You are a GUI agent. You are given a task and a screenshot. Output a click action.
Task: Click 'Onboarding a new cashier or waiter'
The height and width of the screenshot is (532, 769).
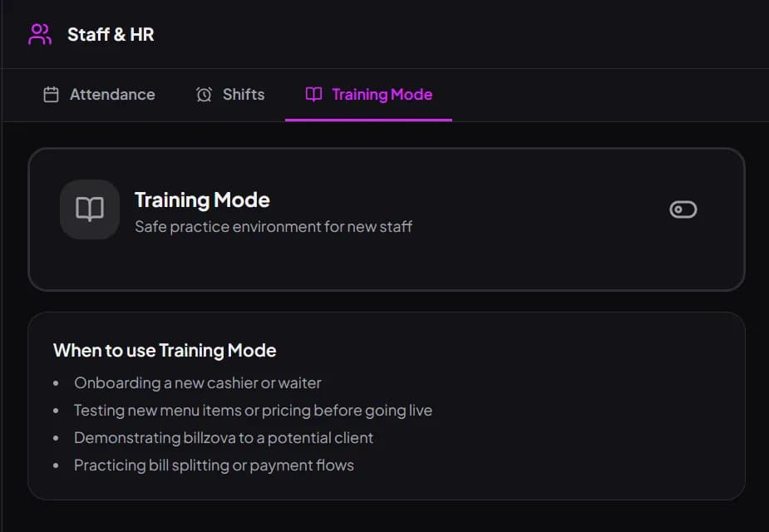pyautogui.click(x=198, y=383)
